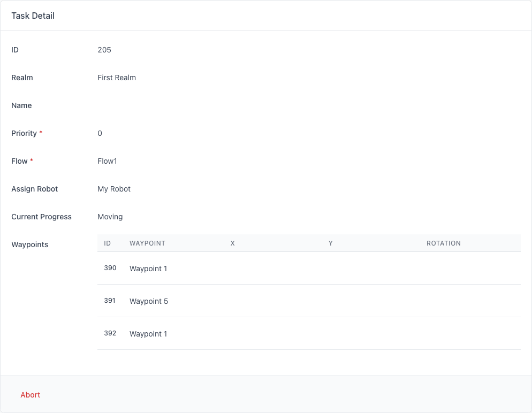The image size is (532, 413).
Task: Select waypoint row ID 391
Action: click(110, 301)
